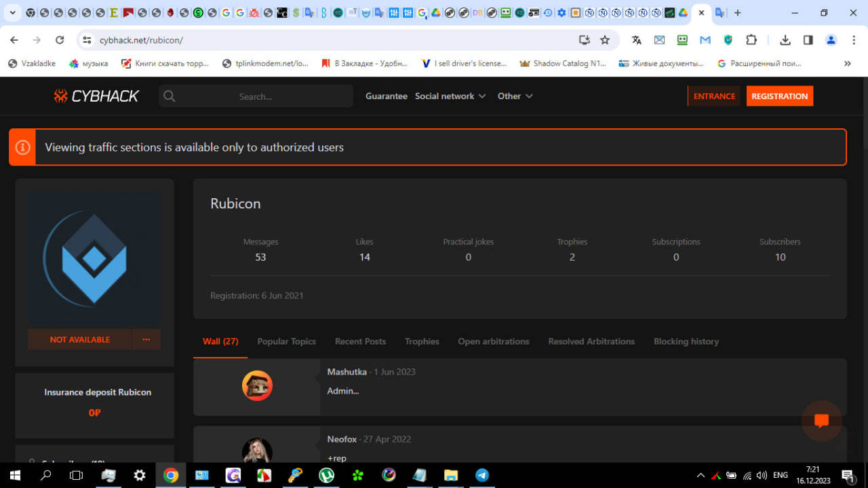Image resolution: width=868 pixels, height=488 pixels.
Task: Click the ENG language indicator
Action: (x=781, y=475)
